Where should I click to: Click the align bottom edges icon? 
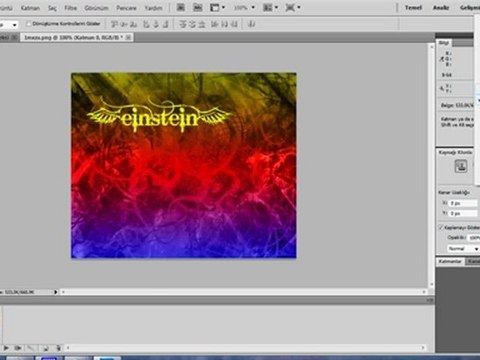(x=133, y=24)
